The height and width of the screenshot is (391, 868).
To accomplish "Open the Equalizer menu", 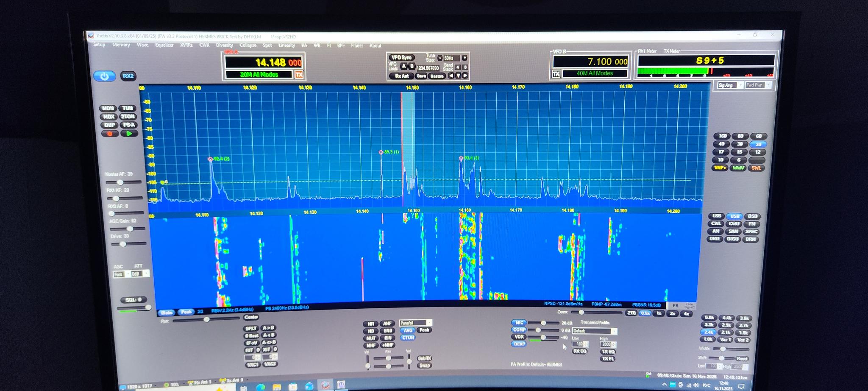I will (164, 45).
